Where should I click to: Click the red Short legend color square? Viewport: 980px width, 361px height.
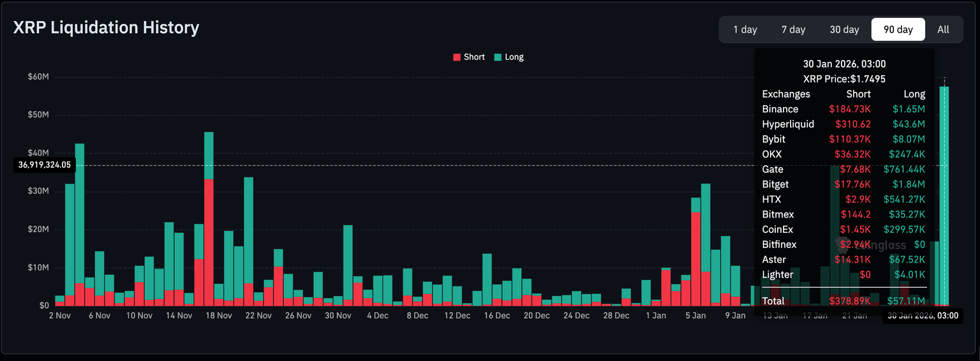tap(457, 57)
